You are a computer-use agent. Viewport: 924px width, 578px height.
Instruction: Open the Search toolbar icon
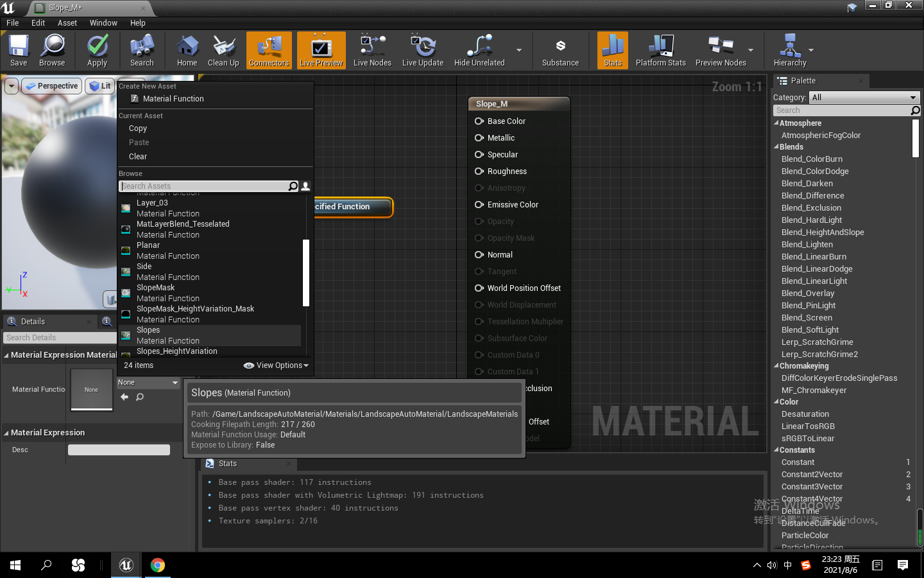(141, 50)
